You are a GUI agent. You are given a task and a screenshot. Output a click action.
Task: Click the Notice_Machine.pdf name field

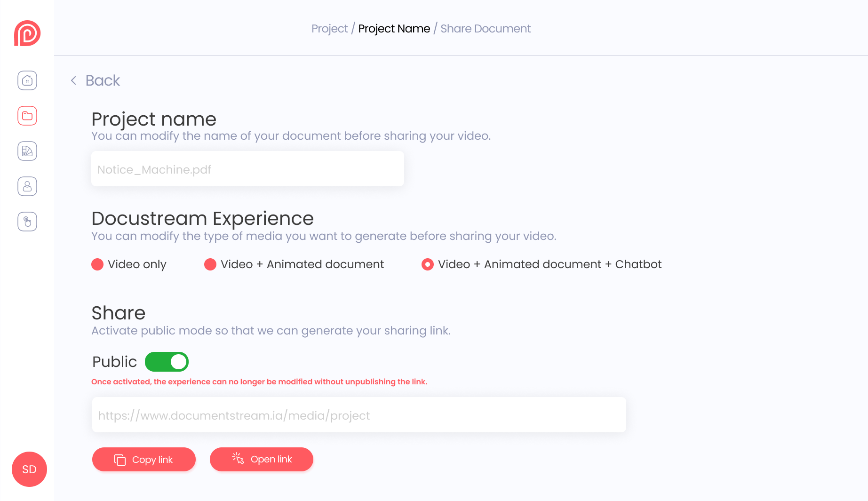247,169
